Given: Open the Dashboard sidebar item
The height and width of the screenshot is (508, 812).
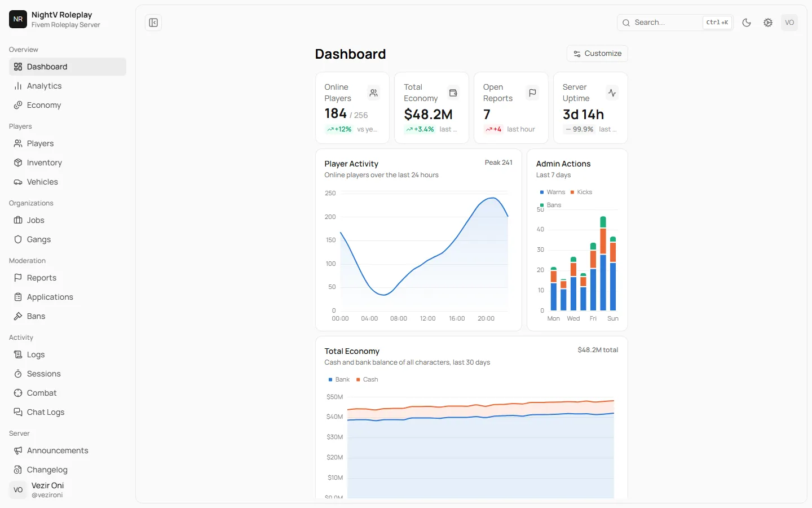Looking at the screenshot, I should coord(68,67).
